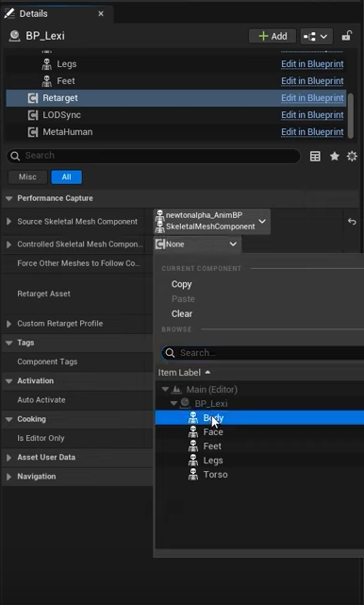Open the None component picker dropdown
The image size is (364, 605).
click(x=197, y=244)
